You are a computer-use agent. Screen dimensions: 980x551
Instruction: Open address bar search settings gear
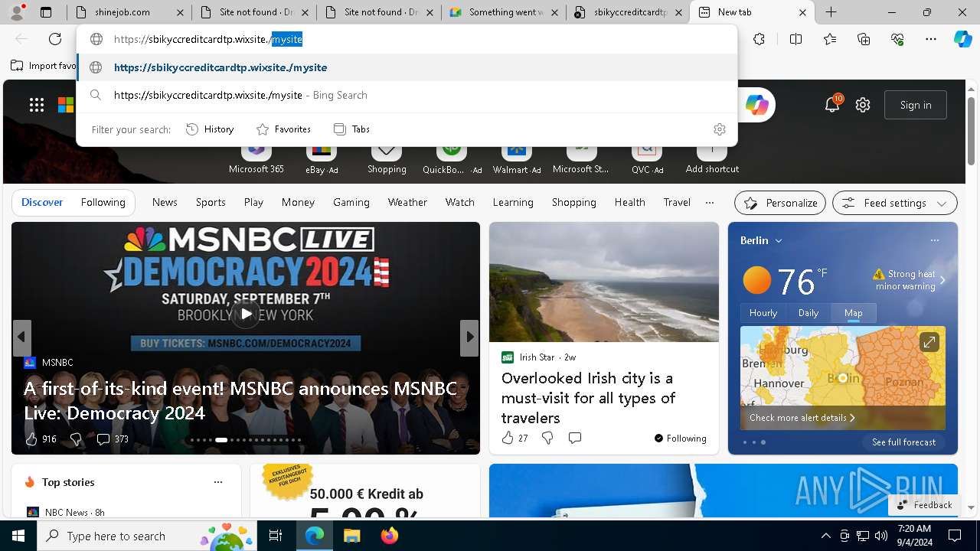(x=719, y=129)
